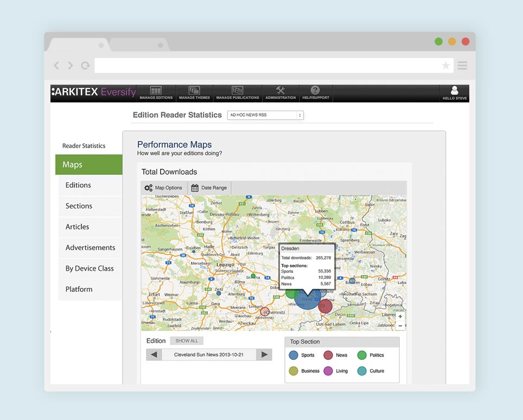Open the AD HOC NEWS RSS dropdown
523x420 pixels.
click(265, 115)
